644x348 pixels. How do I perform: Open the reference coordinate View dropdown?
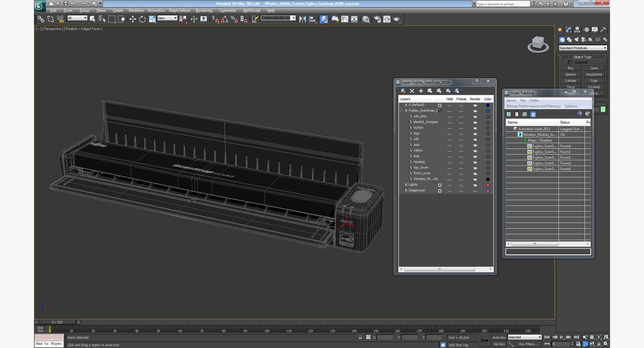coord(167,18)
